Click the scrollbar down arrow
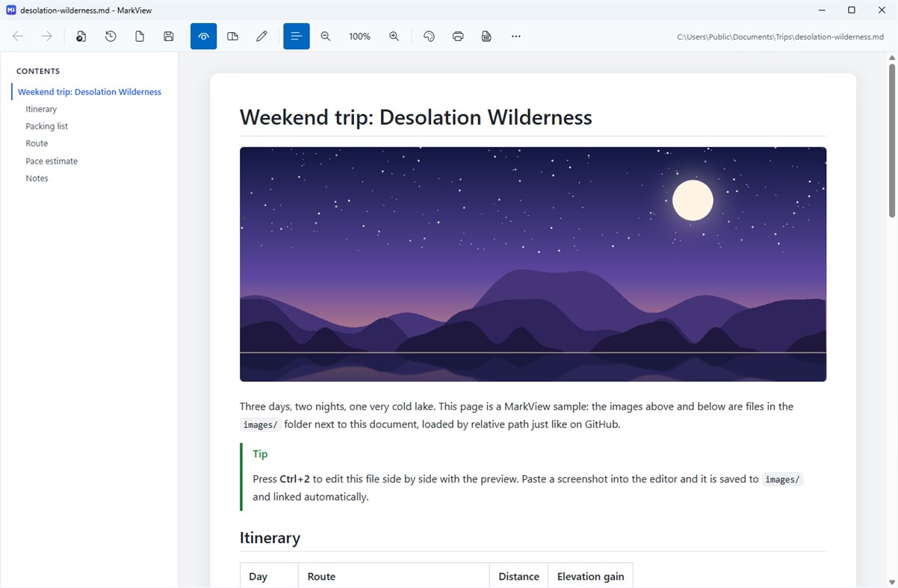 [891, 581]
